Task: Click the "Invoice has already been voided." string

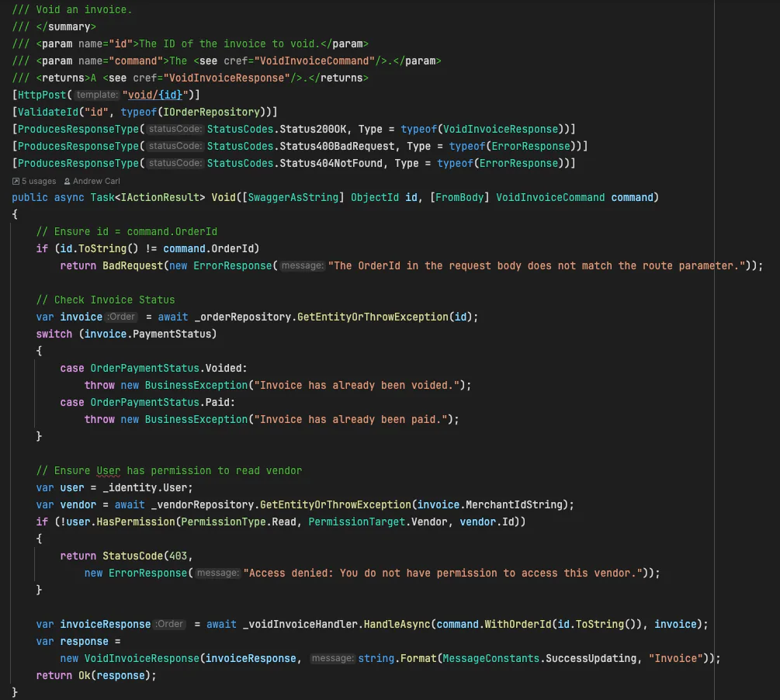Action: pyautogui.click(x=356, y=385)
